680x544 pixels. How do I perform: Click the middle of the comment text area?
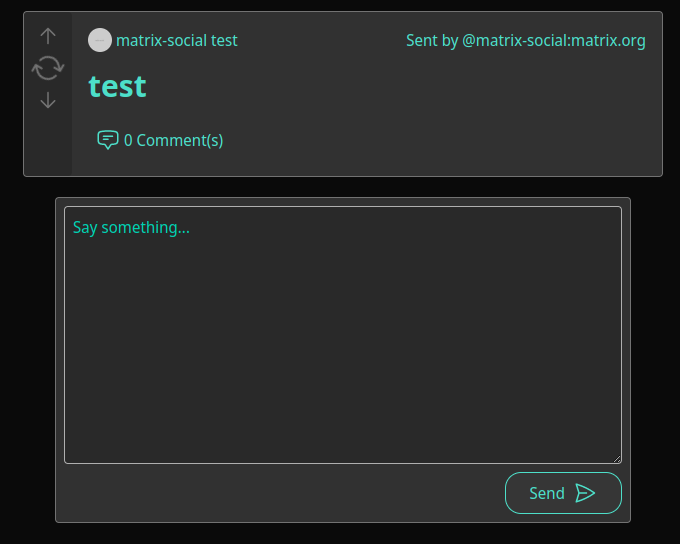343,335
